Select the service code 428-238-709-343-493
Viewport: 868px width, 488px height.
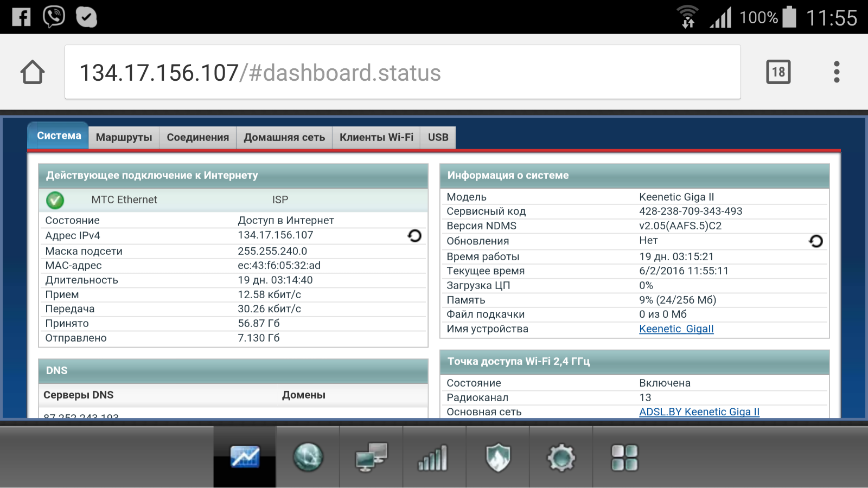[x=691, y=211]
